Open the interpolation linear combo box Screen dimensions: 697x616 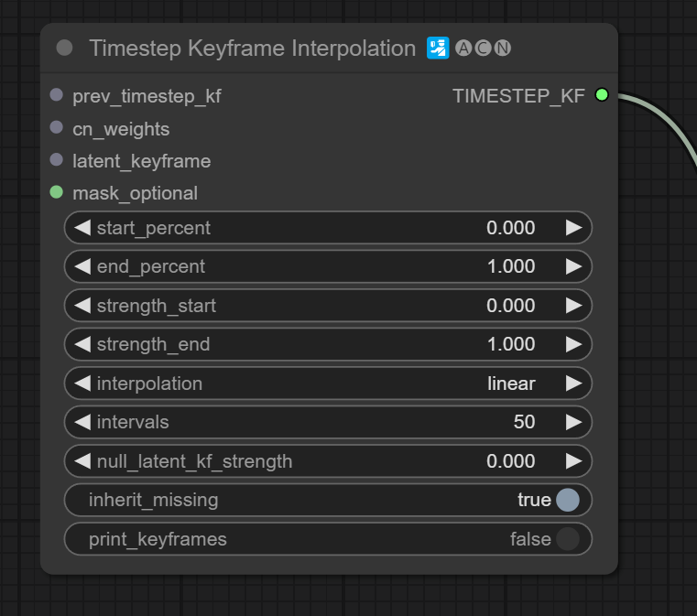point(328,384)
